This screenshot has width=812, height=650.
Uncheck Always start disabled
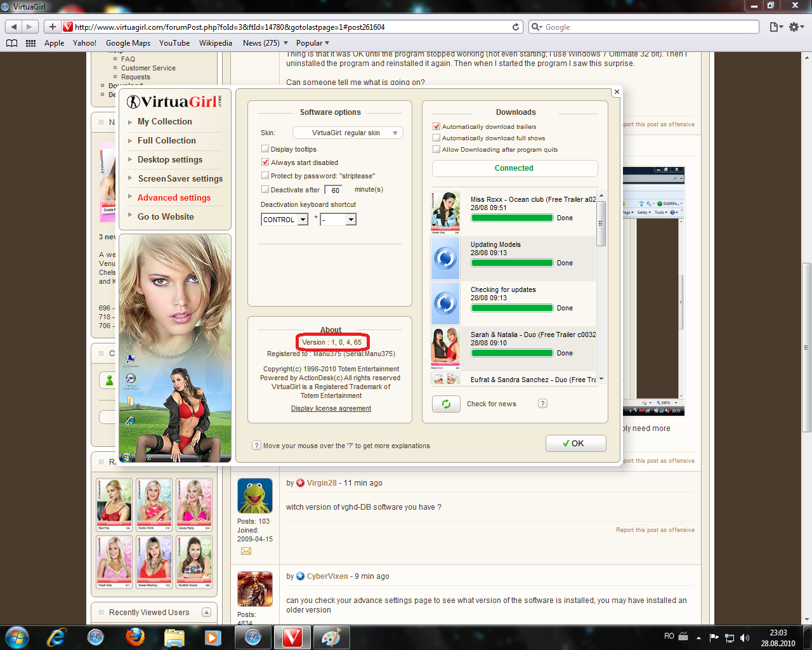(x=265, y=162)
